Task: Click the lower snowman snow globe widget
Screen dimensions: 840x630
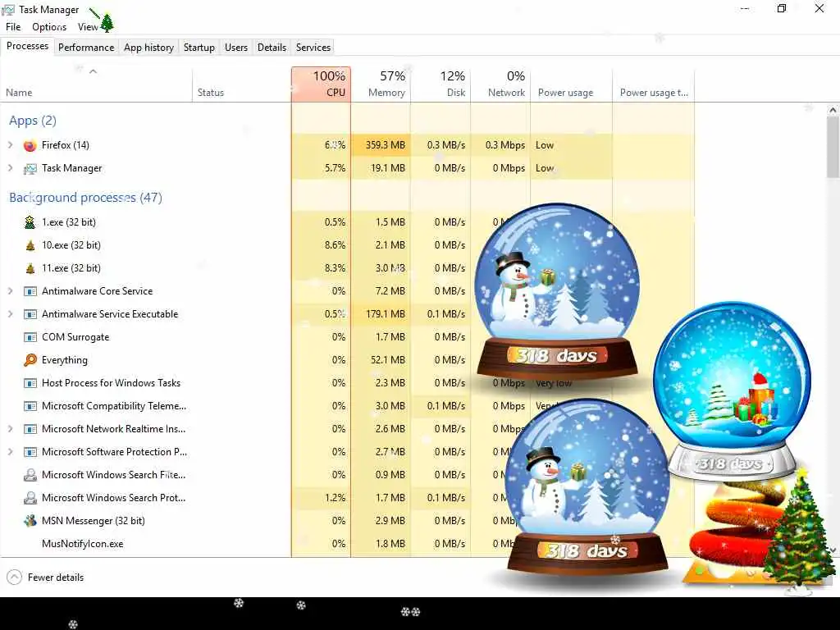Action: tap(587, 487)
